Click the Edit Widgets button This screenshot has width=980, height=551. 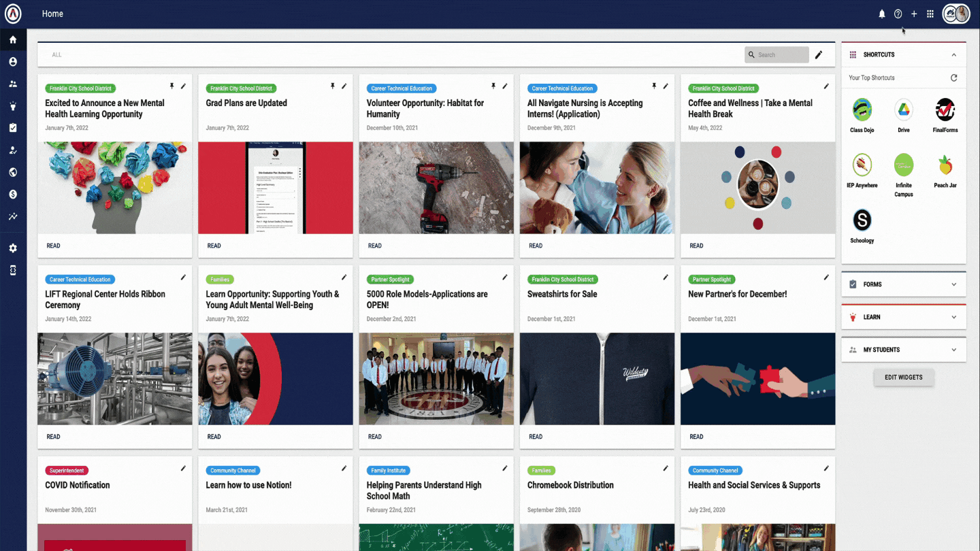tap(903, 378)
